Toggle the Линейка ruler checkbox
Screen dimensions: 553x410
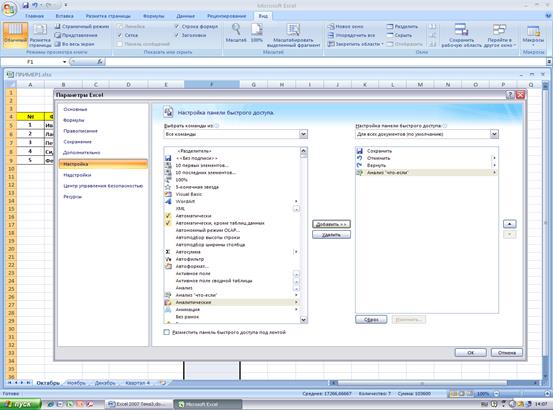coord(120,26)
